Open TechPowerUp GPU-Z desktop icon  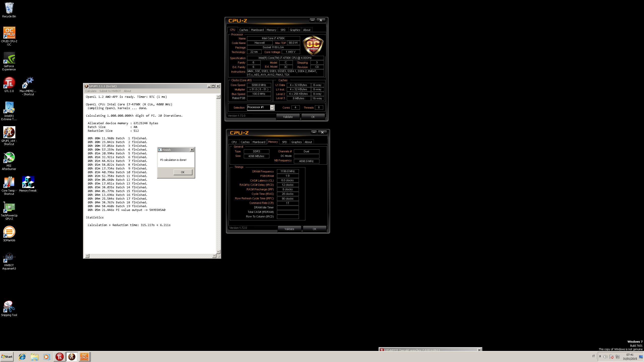[x=9, y=211]
